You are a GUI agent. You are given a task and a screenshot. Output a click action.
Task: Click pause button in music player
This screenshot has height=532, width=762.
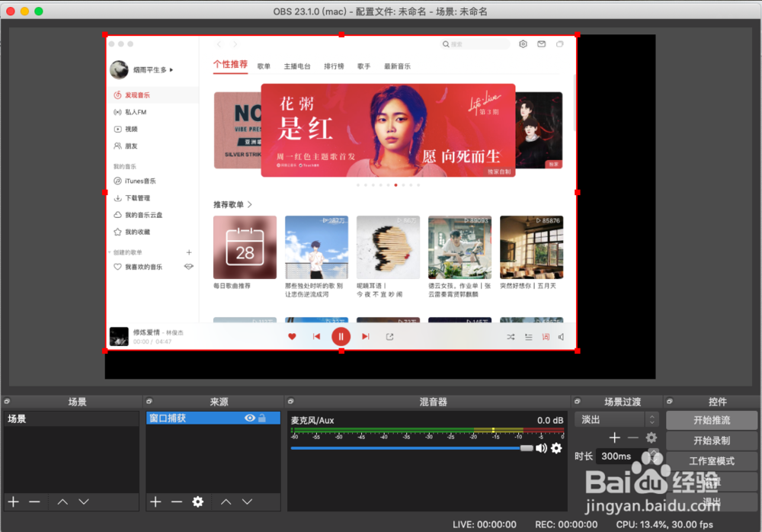(x=341, y=337)
